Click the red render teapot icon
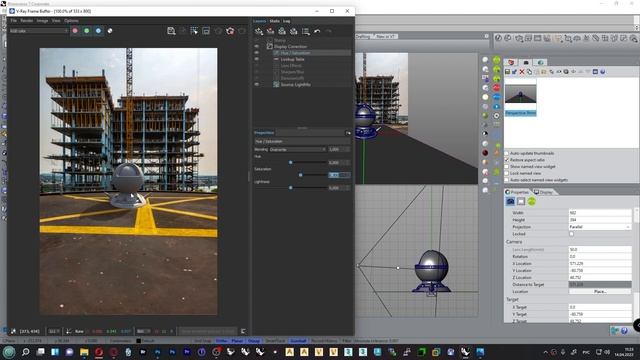 point(230,31)
